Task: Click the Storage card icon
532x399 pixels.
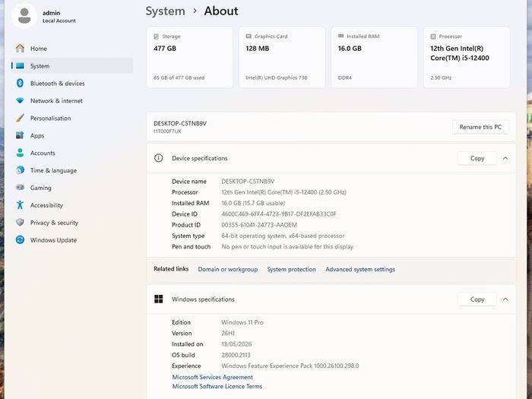Action: point(156,36)
